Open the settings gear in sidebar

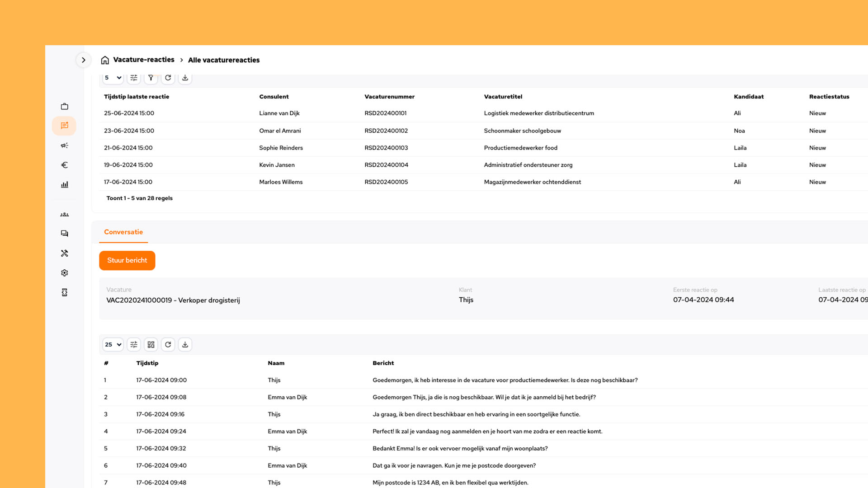pyautogui.click(x=65, y=273)
